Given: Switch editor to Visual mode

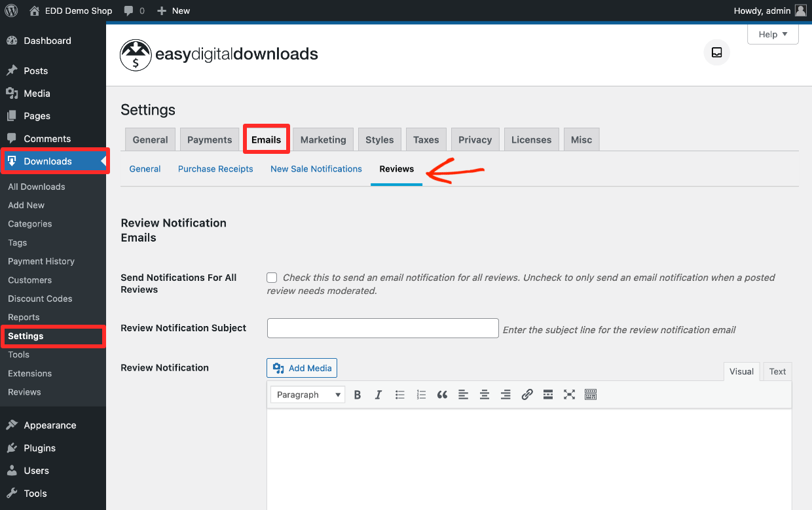Looking at the screenshot, I should click(x=741, y=371).
